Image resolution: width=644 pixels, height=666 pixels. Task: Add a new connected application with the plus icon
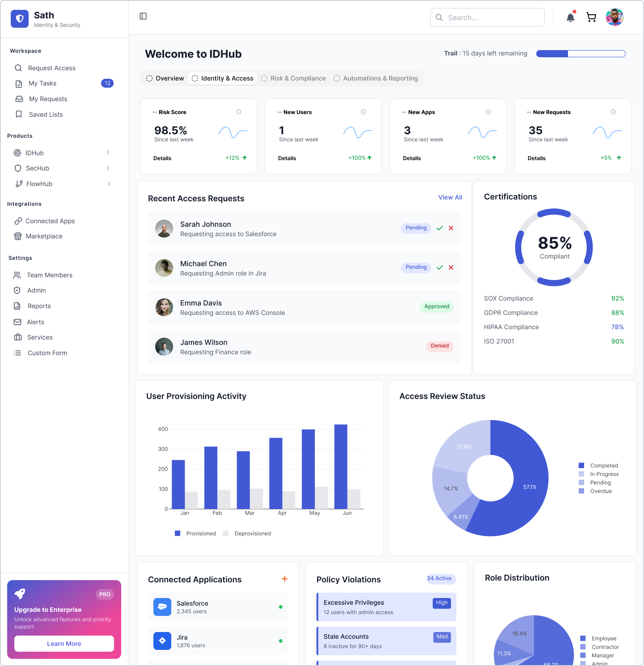point(284,579)
